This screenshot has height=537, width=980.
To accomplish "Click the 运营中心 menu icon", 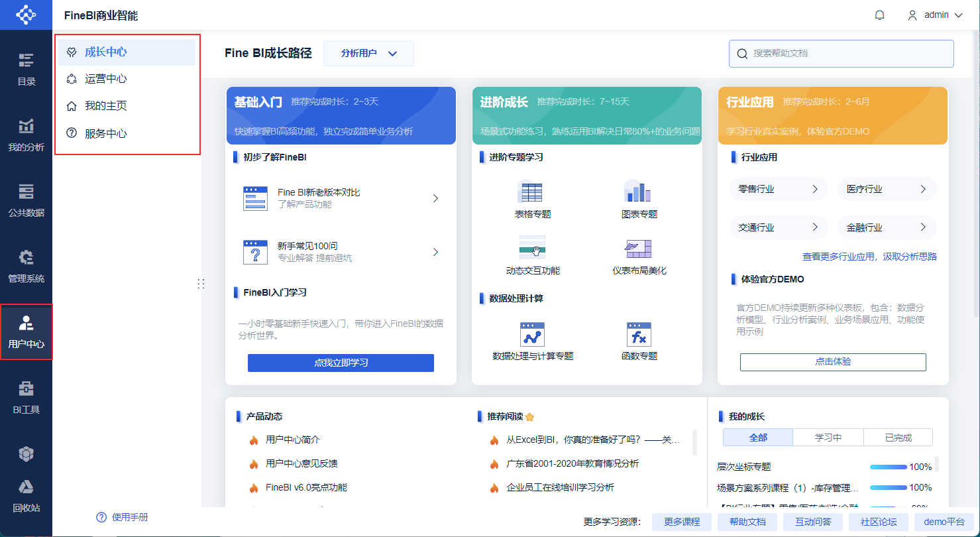I will (72, 79).
